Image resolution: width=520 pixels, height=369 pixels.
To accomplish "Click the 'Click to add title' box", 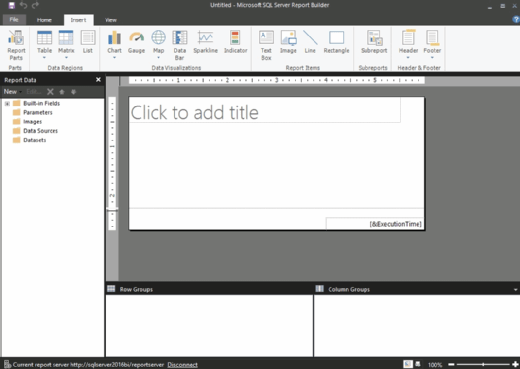I will [265, 110].
